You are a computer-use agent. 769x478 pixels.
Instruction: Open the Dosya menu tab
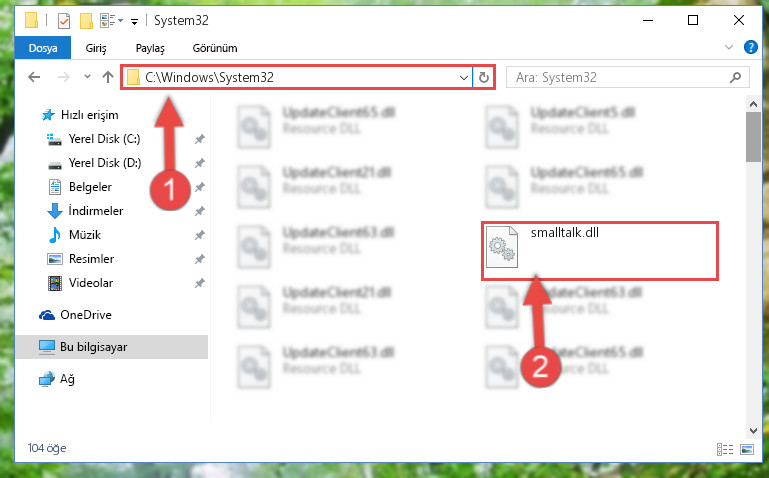tap(43, 48)
